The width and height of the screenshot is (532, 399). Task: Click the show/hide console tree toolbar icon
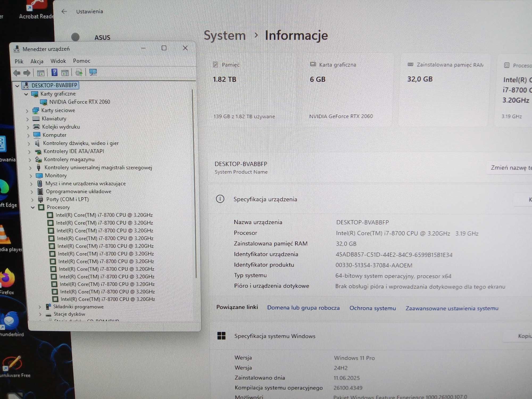(x=40, y=73)
